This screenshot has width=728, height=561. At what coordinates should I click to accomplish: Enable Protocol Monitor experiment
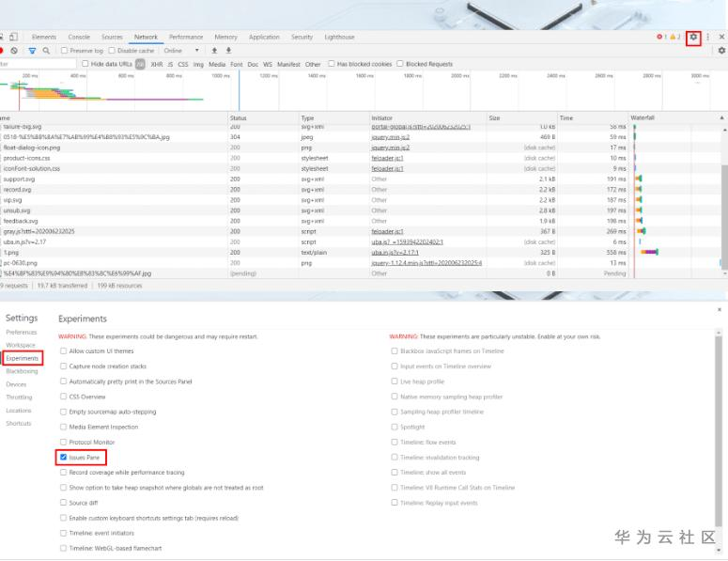[63, 442]
